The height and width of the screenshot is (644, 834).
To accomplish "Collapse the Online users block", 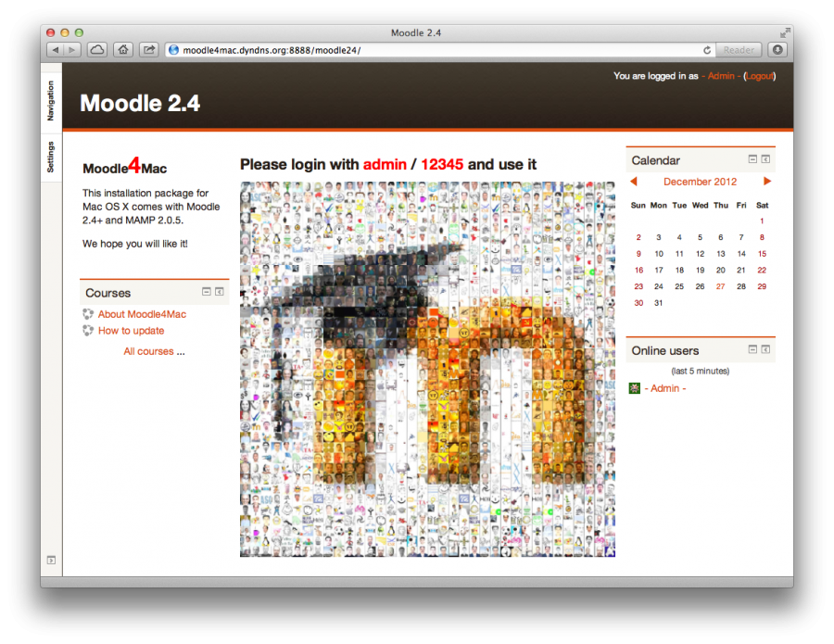I will click(x=752, y=350).
